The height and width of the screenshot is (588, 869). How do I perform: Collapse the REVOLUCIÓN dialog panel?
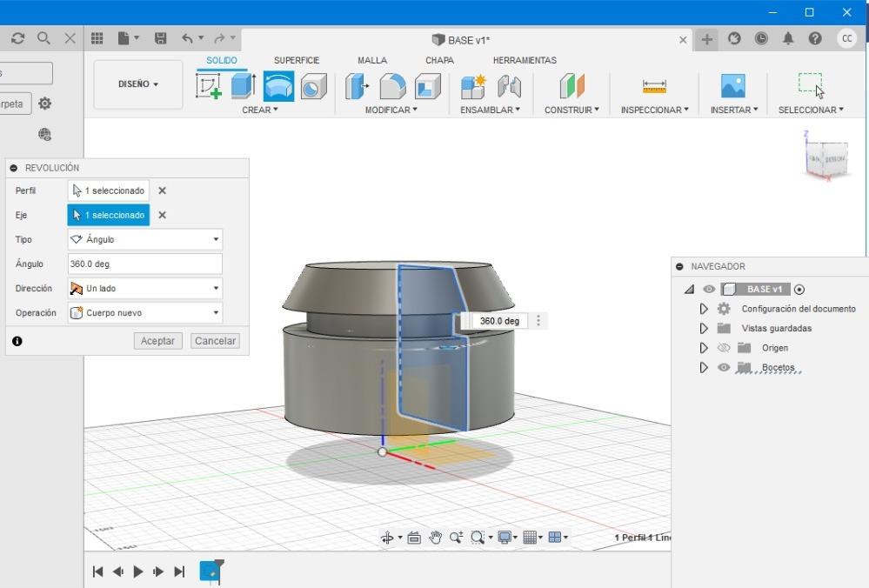pos(14,168)
